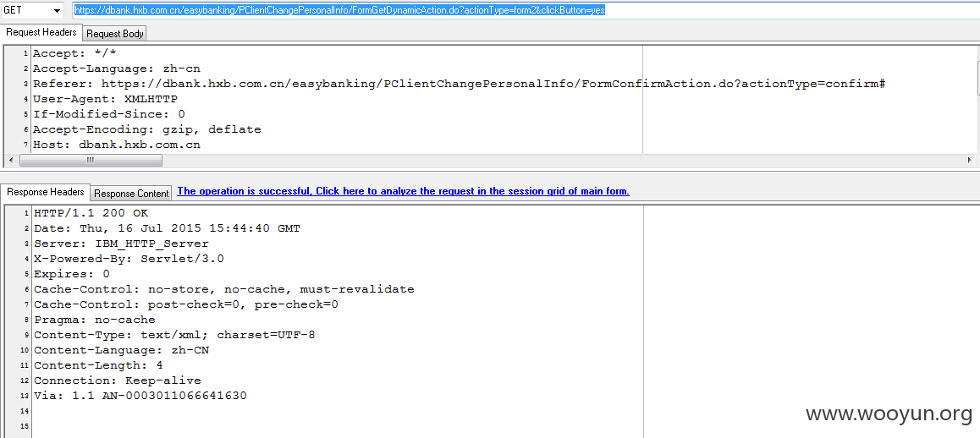Select the Content-Type text/xml header line
This screenshot has width=980, height=438.
point(174,335)
